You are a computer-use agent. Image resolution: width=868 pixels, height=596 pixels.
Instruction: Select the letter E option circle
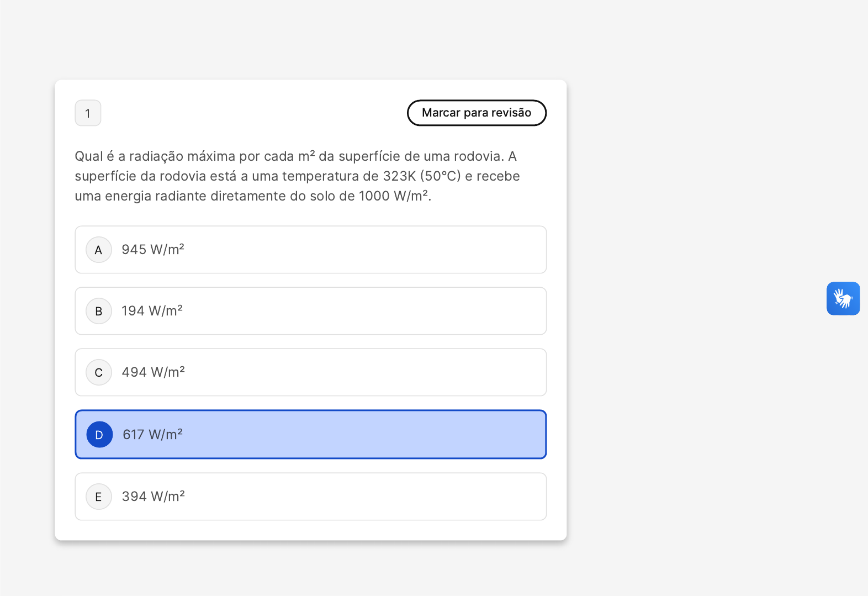[99, 497]
